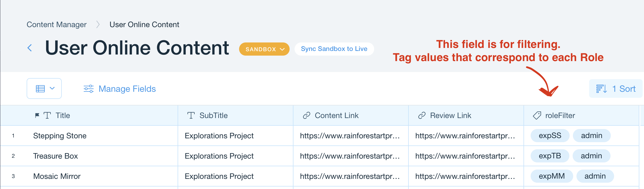Open the Treasure Box title cell

click(x=55, y=156)
